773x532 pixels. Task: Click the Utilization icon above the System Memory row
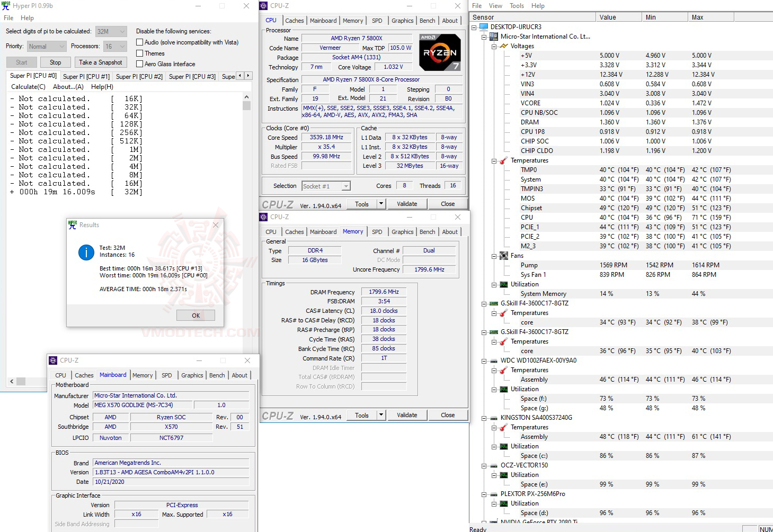click(x=504, y=284)
